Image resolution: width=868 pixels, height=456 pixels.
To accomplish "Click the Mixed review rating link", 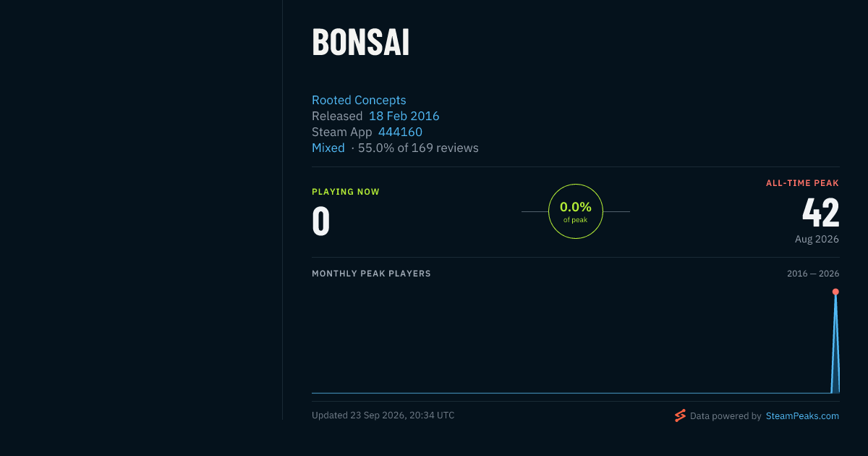I will pyautogui.click(x=328, y=148).
